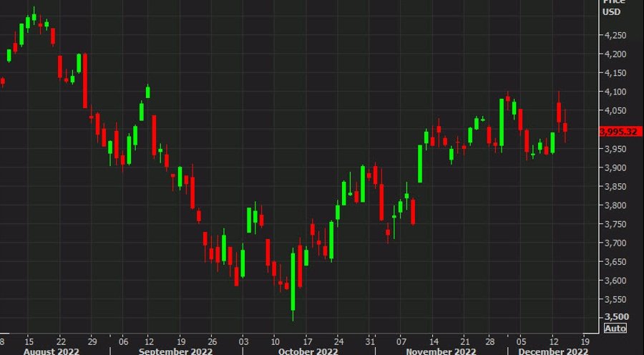Select the 3,900 price level label
The image size is (644, 355).
click(615, 167)
